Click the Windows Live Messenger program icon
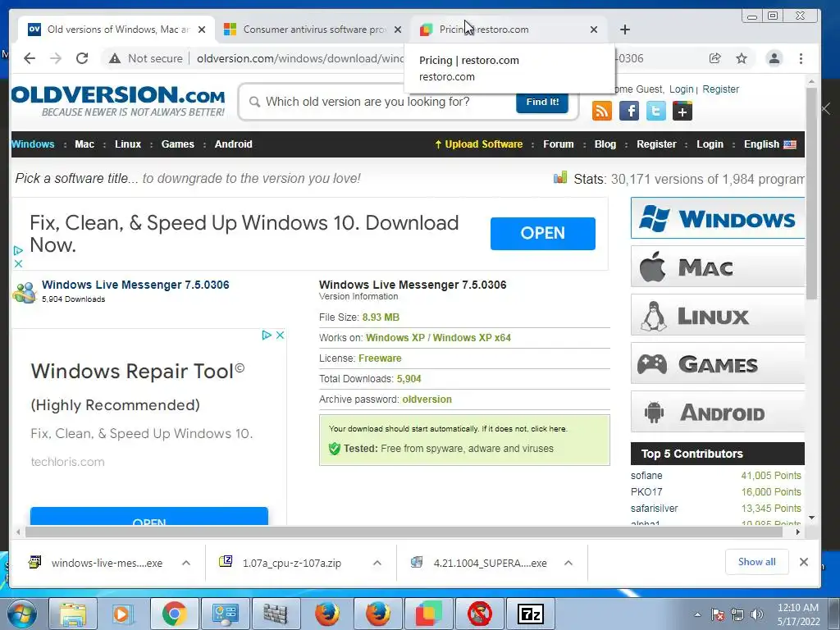This screenshot has height=630, width=840. tap(25, 293)
